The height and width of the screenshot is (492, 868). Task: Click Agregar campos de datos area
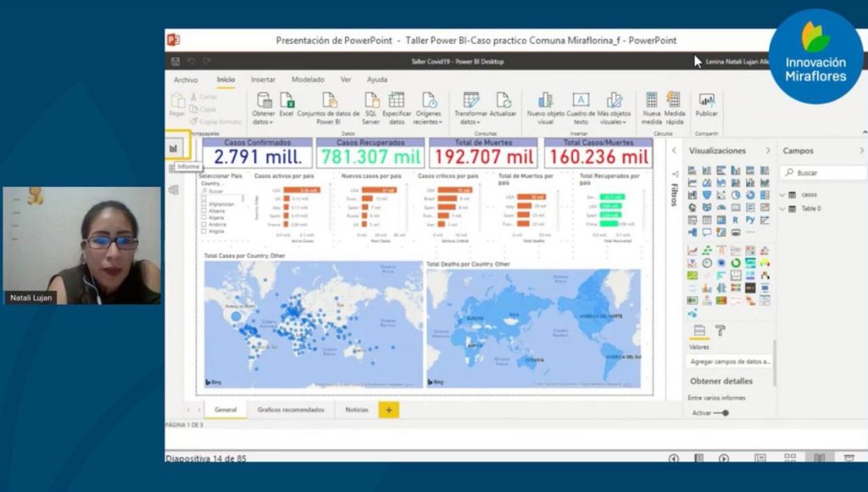tap(730, 361)
